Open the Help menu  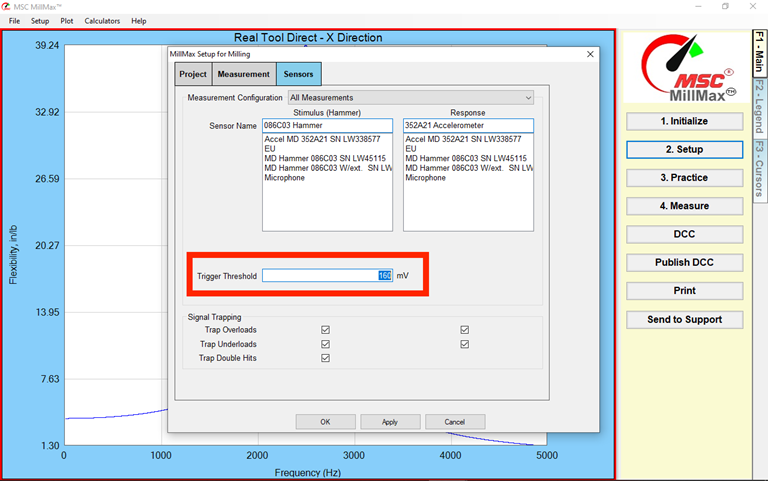point(139,21)
